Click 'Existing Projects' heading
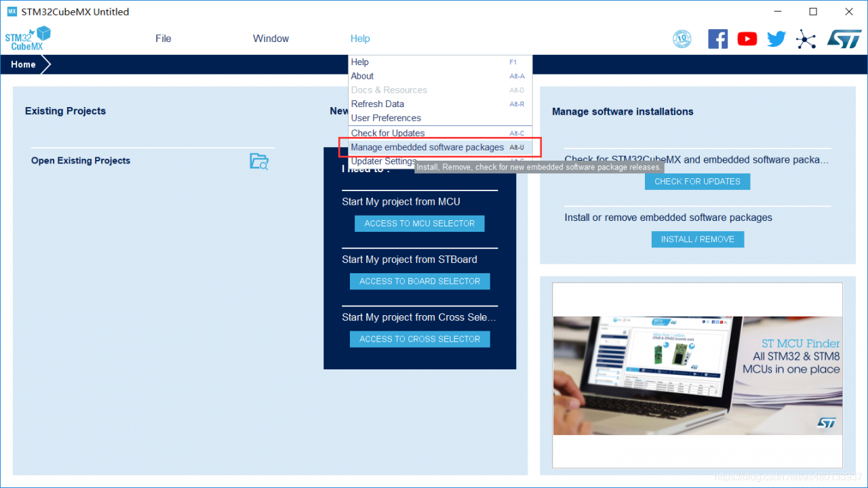This screenshot has width=868, height=488. click(65, 111)
